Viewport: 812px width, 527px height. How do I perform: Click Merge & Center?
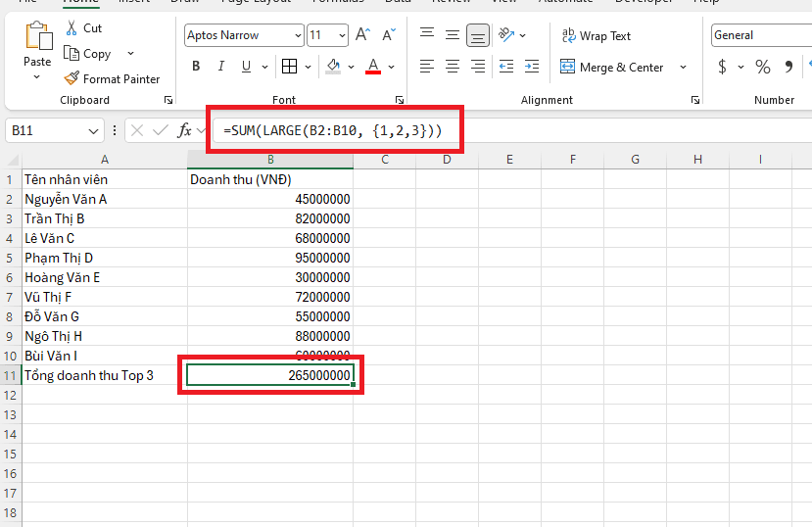click(611, 67)
